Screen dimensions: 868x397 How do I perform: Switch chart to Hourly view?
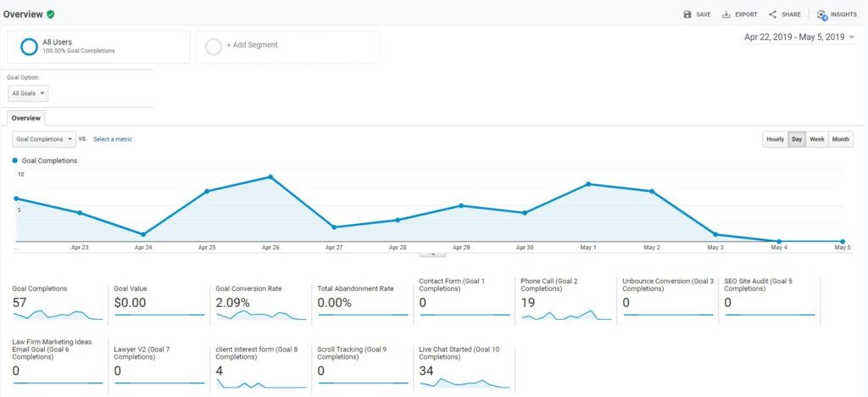pyautogui.click(x=775, y=139)
